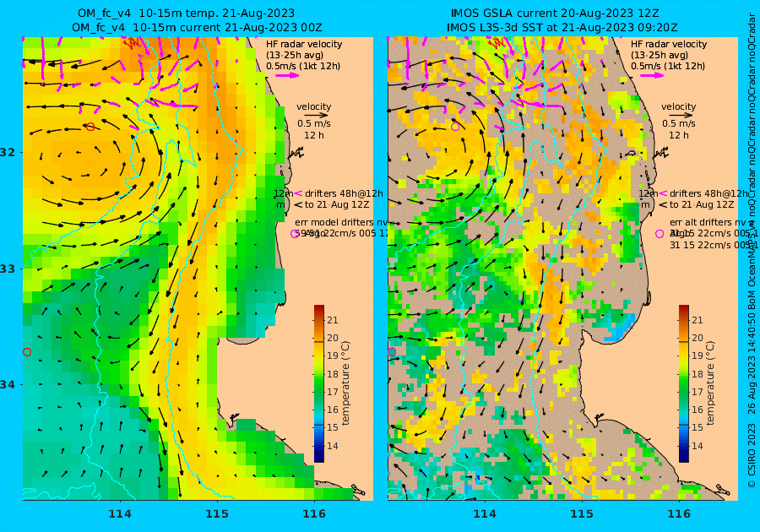Image resolution: width=760 pixels, height=532 pixels.
Task: Click the right map subtitle 'IMOS L3S-3d SST at 21-Aug-2023 09:20Z'
Action: 562,28
